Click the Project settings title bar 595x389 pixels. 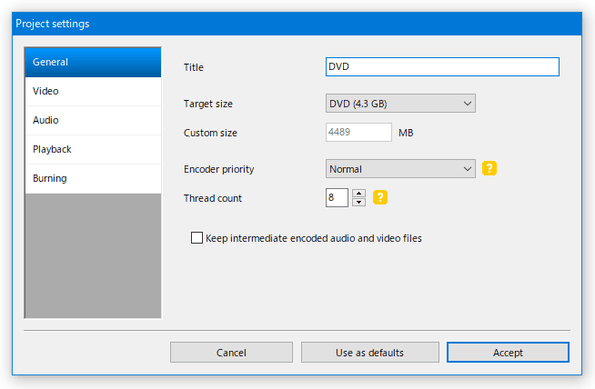click(297, 24)
